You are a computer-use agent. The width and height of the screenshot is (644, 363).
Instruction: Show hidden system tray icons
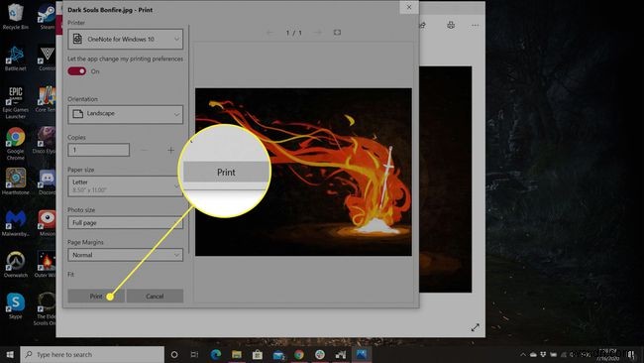click(x=523, y=354)
